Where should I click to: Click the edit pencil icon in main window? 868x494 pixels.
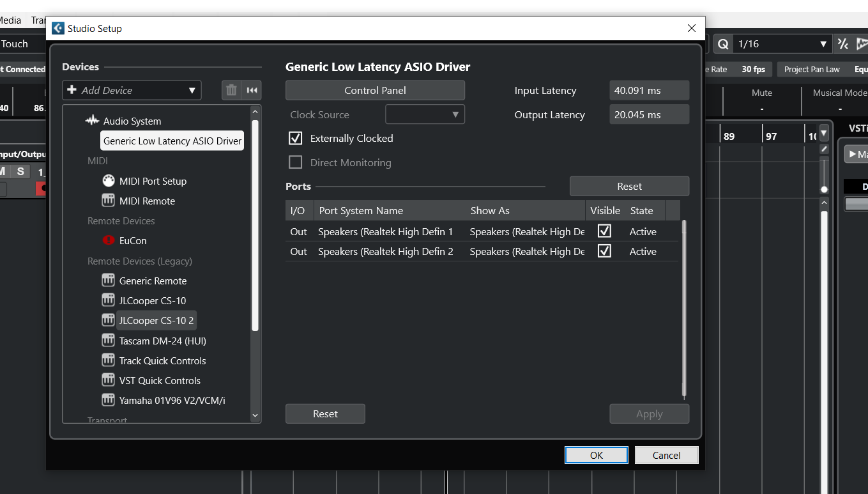pyautogui.click(x=824, y=149)
